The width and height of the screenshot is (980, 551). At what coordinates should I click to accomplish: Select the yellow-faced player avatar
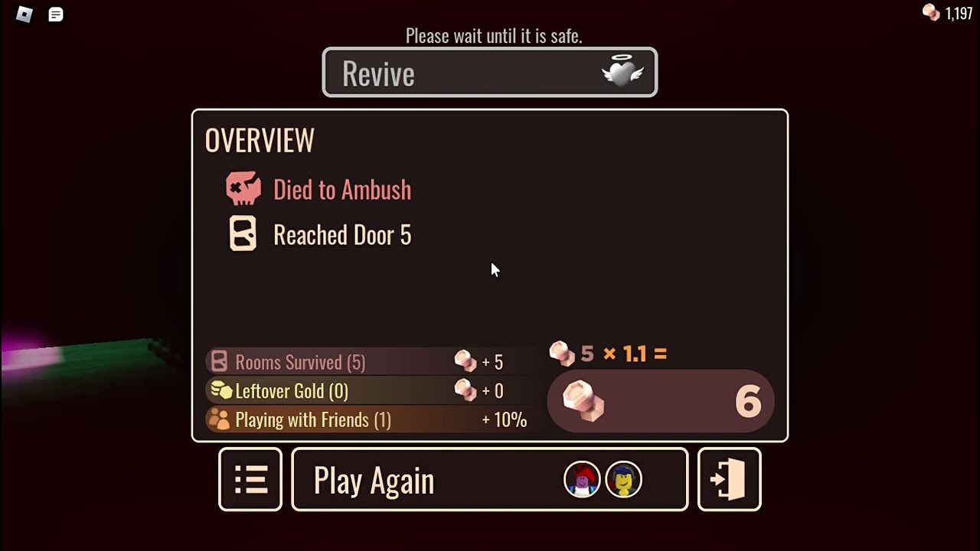[624, 480]
